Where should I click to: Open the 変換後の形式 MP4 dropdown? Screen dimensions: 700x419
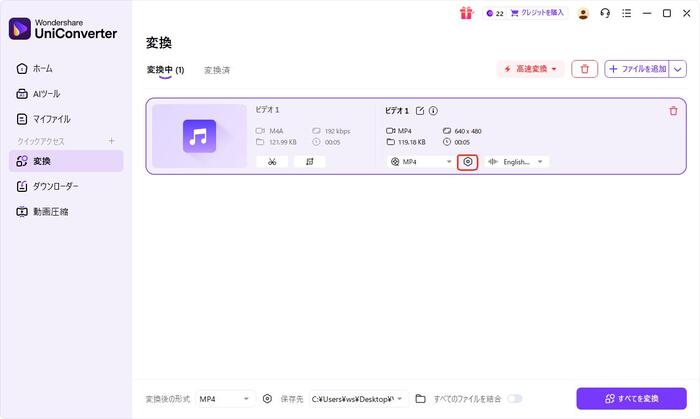coord(225,399)
